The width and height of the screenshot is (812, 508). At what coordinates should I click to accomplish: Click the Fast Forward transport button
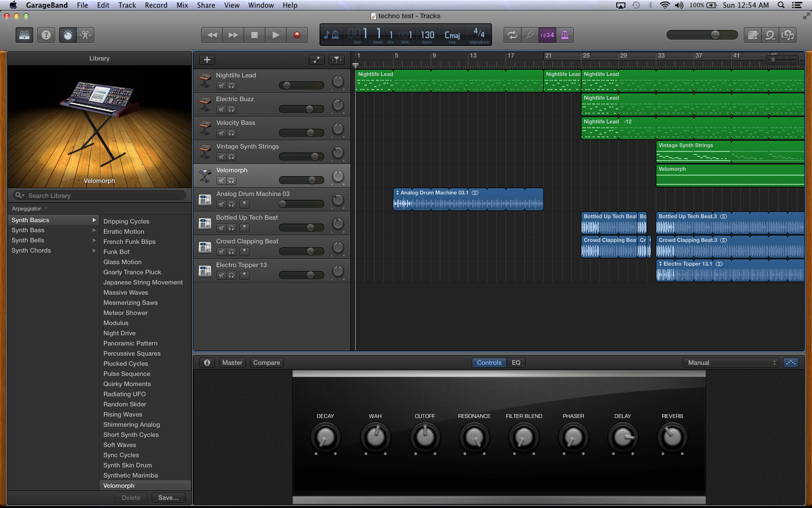click(233, 35)
